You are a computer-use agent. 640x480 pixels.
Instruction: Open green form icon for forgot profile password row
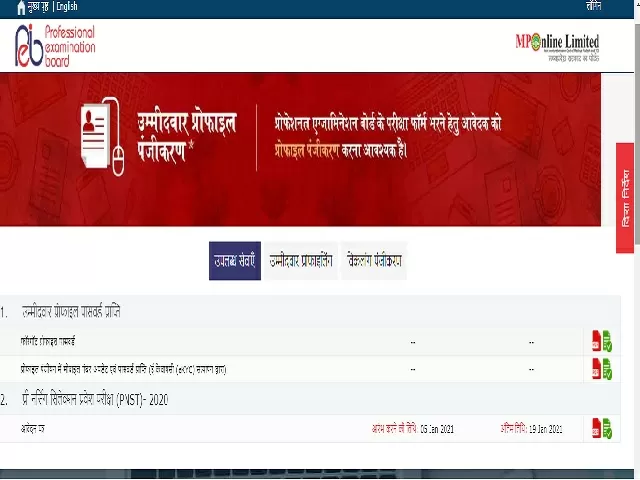click(x=607, y=341)
